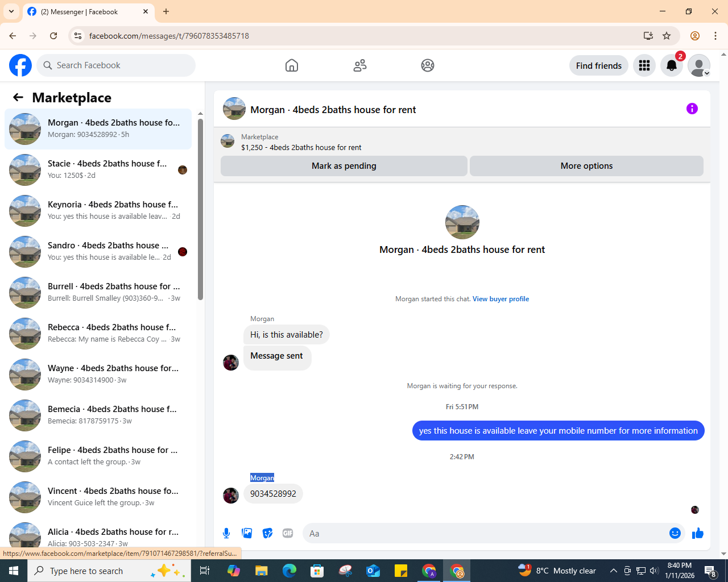
Task: Open Microsoft Store from taskbar
Action: click(x=317, y=571)
